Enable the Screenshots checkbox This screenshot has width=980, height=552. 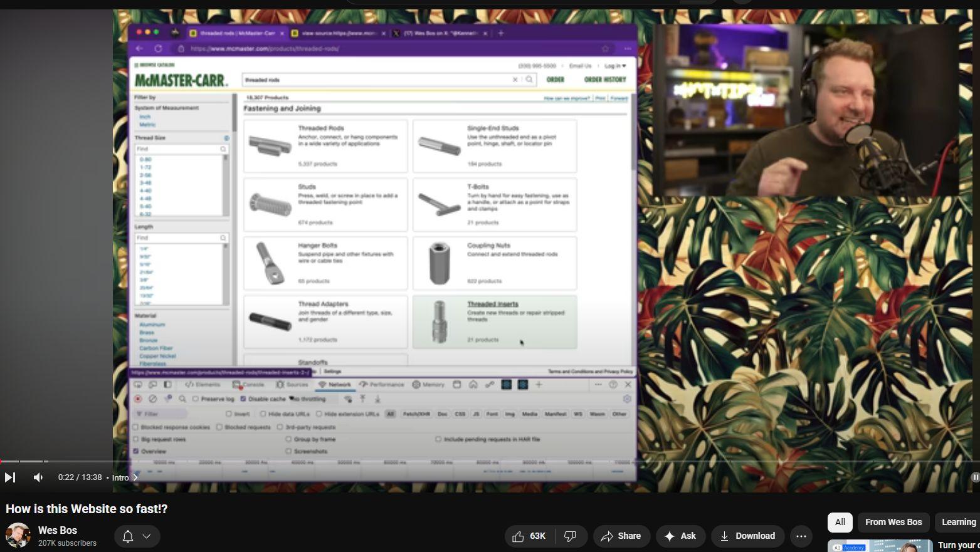coord(288,451)
